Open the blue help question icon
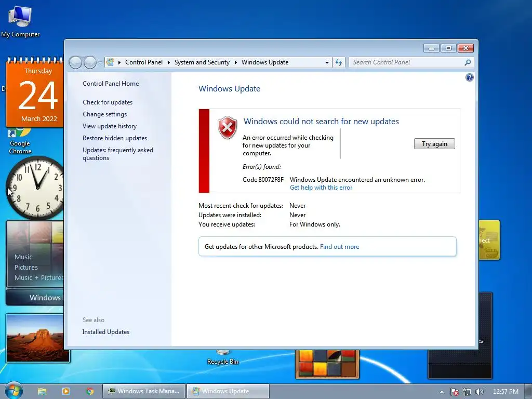532x399 pixels. click(469, 78)
